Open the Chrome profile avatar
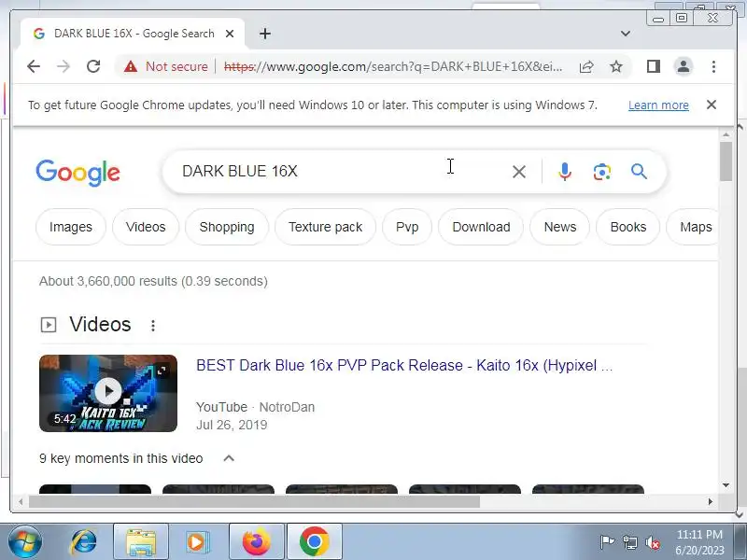 (x=684, y=66)
